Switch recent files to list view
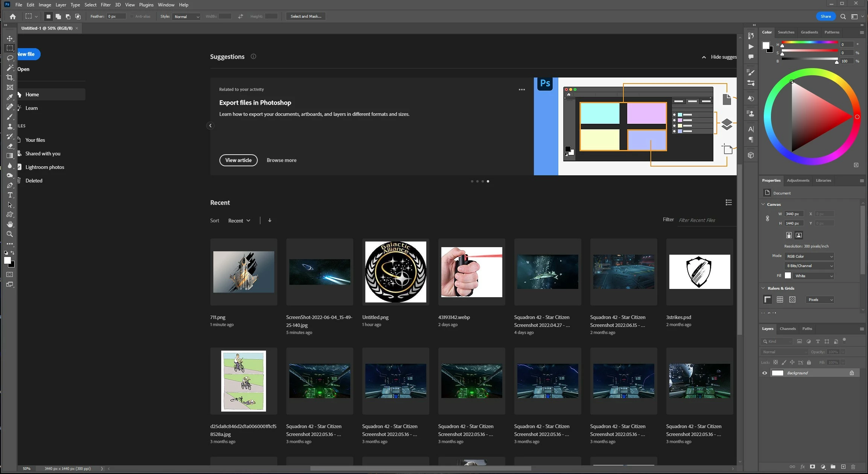This screenshot has width=868, height=474. [x=728, y=202]
